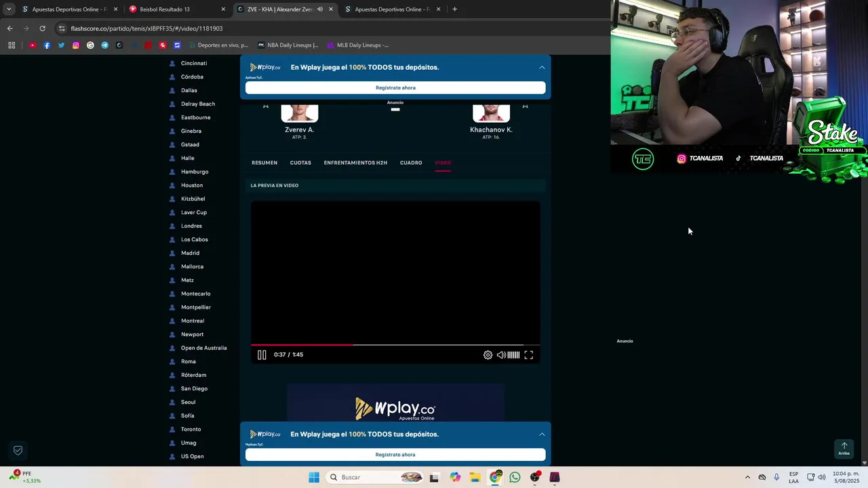Open the Zverev A. player profile
This screenshot has height=488, width=868.
pos(299,129)
